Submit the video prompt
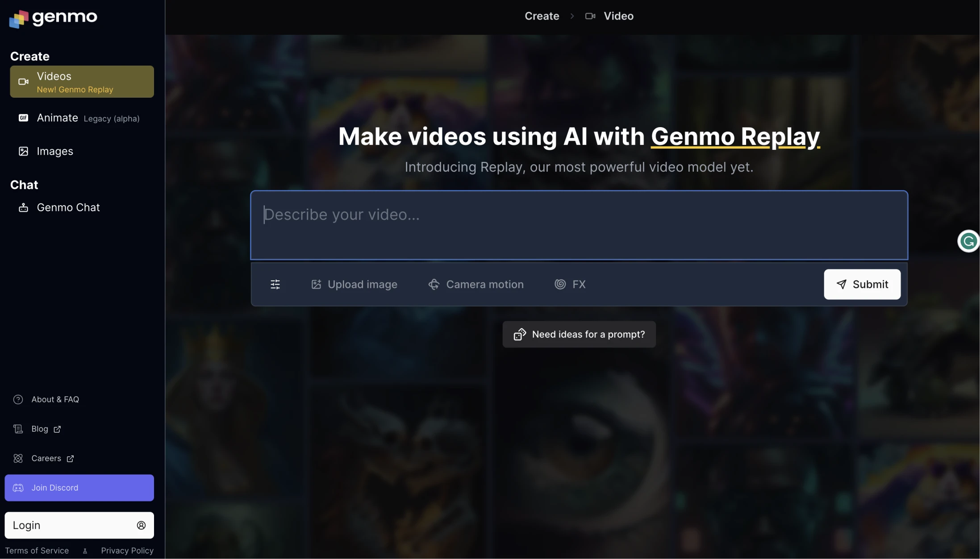Viewport: 980px width, 559px height. 862,284
